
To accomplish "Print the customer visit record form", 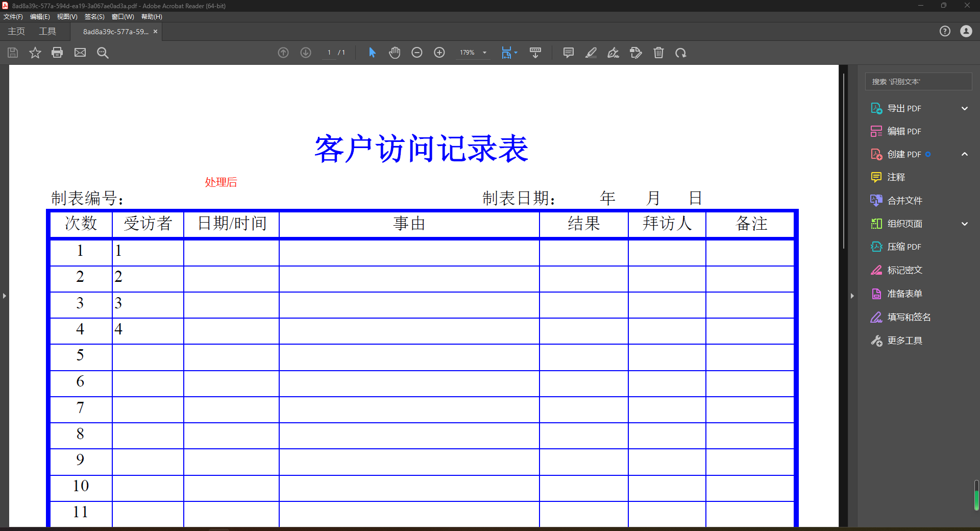I will pyautogui.click(x=57, y=53).
